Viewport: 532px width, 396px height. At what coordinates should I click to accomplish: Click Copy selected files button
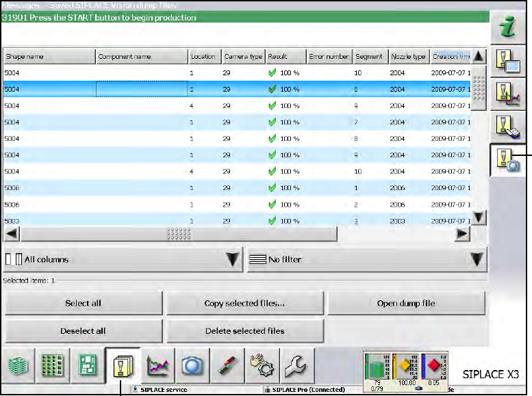click(244, 303)
